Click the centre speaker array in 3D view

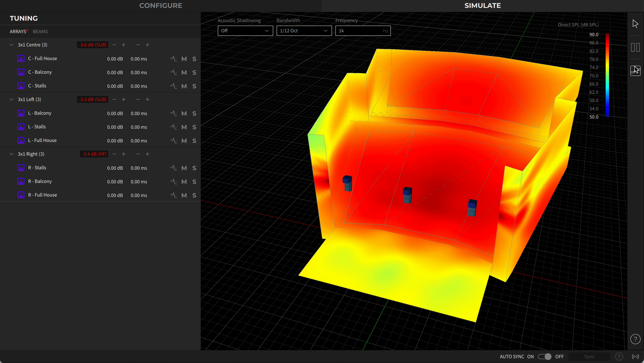click(407, 195)
